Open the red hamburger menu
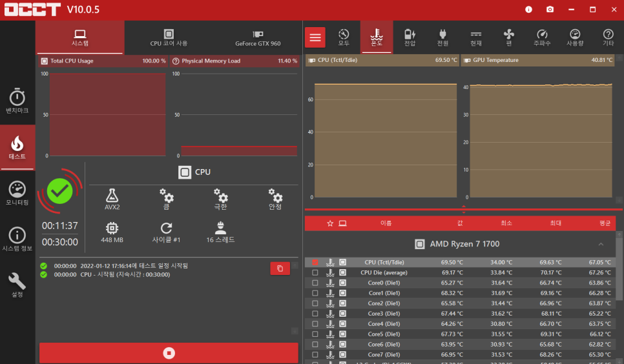This screenshot has height=364, width=624. click(x=315, y=37)
